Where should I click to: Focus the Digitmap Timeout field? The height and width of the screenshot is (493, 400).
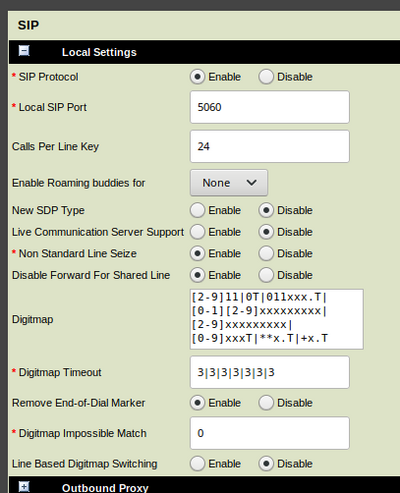[x=270, y=372]
